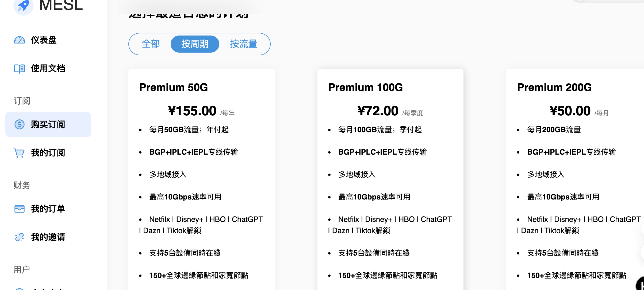Click the shopping cart icon 我的订阅

tap(19, 153)
